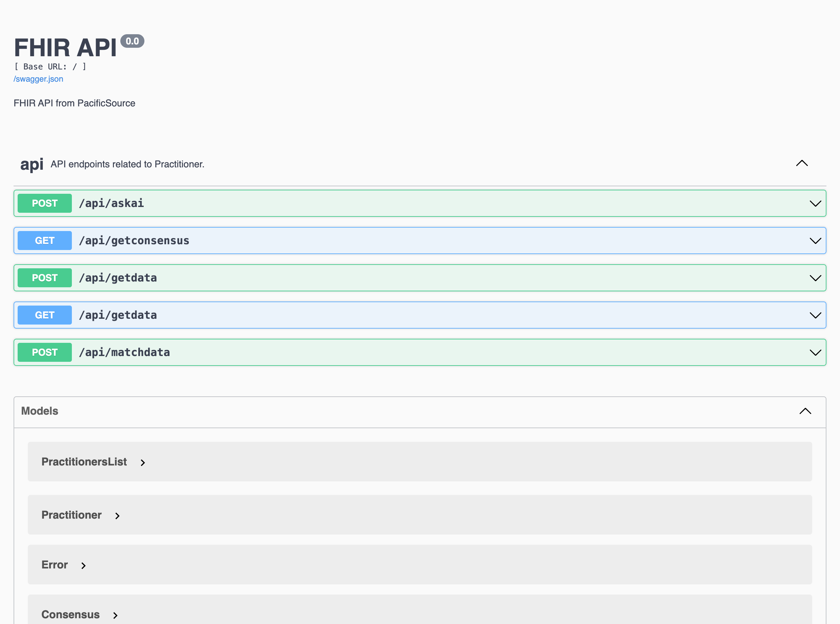Open the /swagger.json link

(38, 79)
